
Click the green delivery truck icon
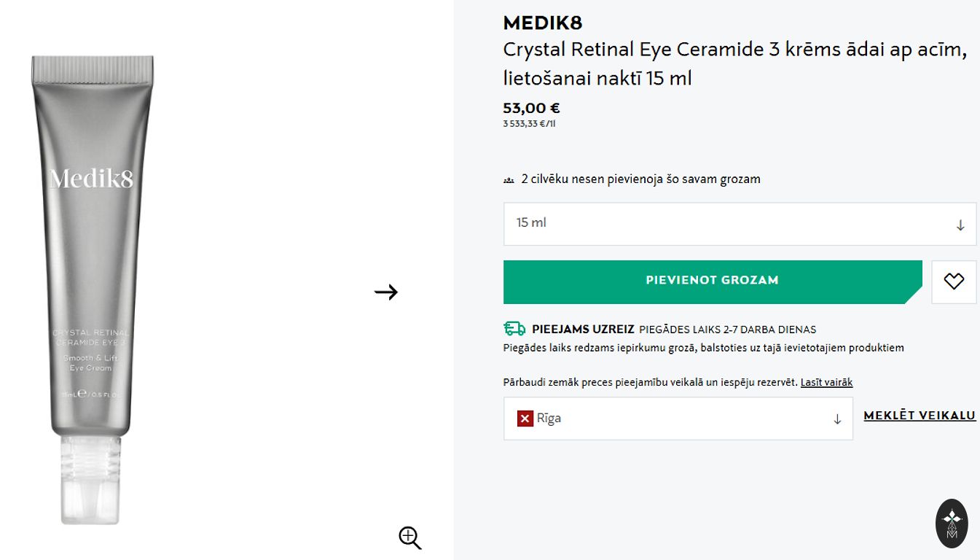[514, 329]
